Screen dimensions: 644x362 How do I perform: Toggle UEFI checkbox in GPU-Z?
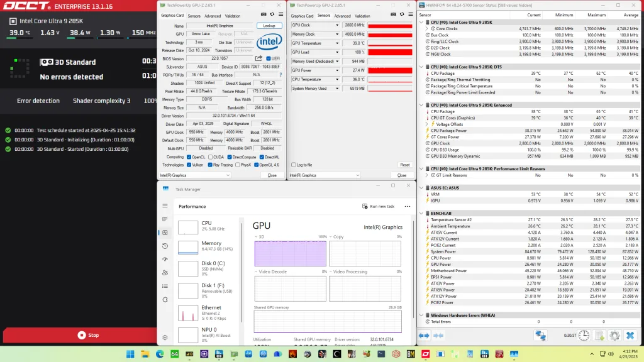pos(268,58)
